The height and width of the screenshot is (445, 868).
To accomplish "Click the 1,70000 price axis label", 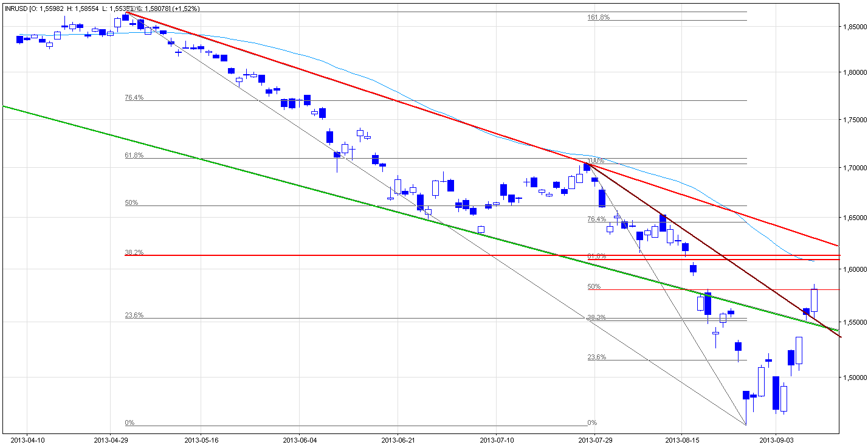I will 854,167.
